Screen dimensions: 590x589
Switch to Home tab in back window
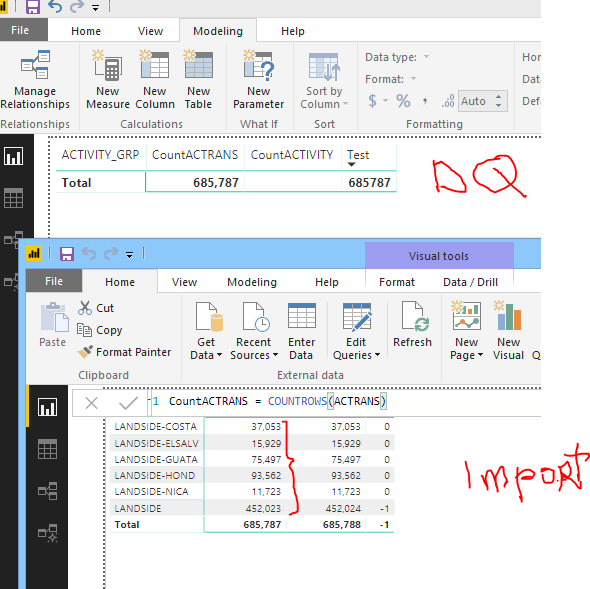[86, 31]
